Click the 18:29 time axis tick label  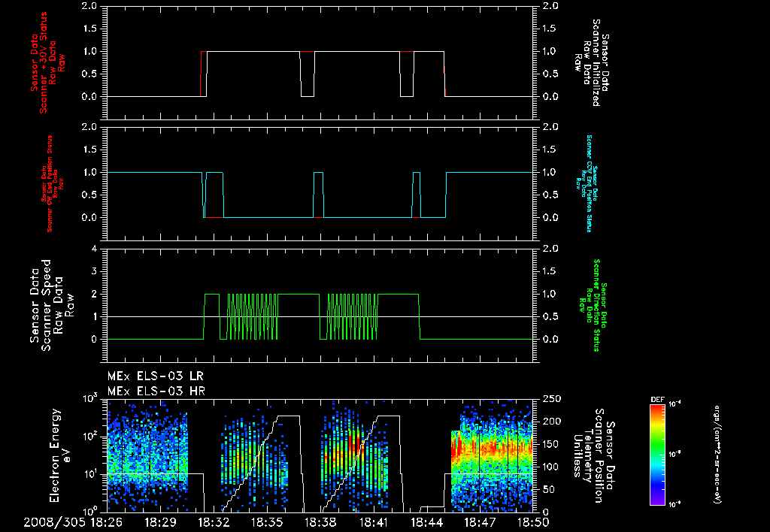click(x=160, y=522)
